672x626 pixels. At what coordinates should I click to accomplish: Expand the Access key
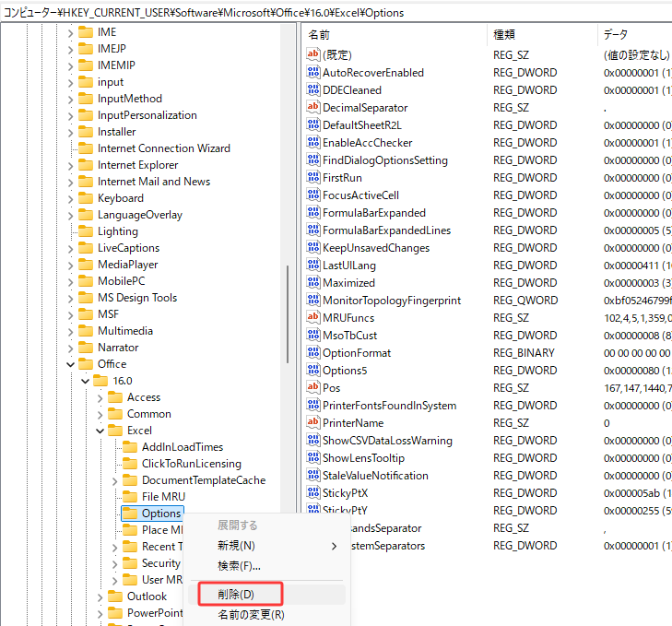(100, 398)
